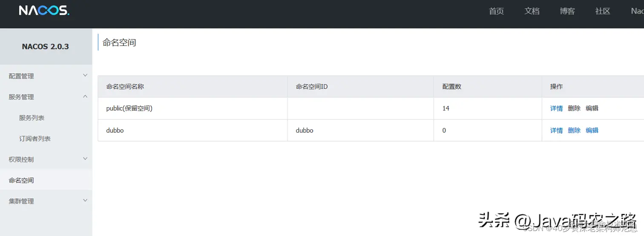Click the 命名空间 page title
The width and height of the screenshot is (644, 236).
pyautogui.click(x=119, y=43)
